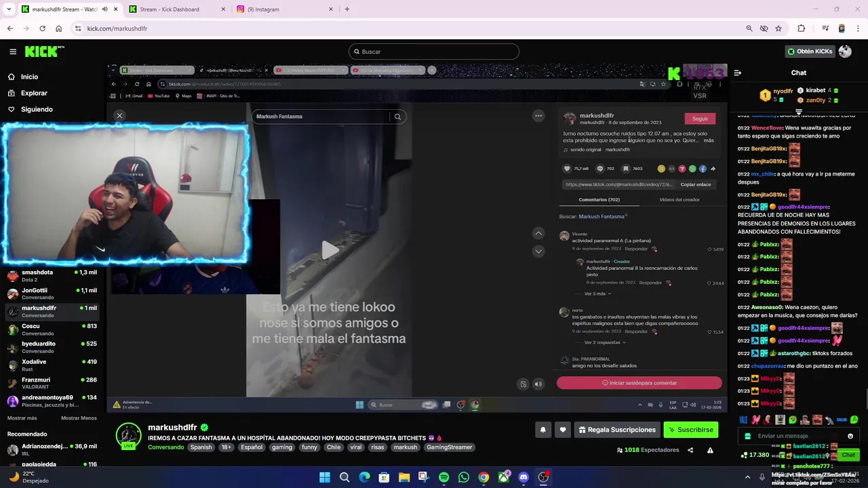The image size is (868, 488).
Task: Open the emoji picker in chat input
Action: 850,436
